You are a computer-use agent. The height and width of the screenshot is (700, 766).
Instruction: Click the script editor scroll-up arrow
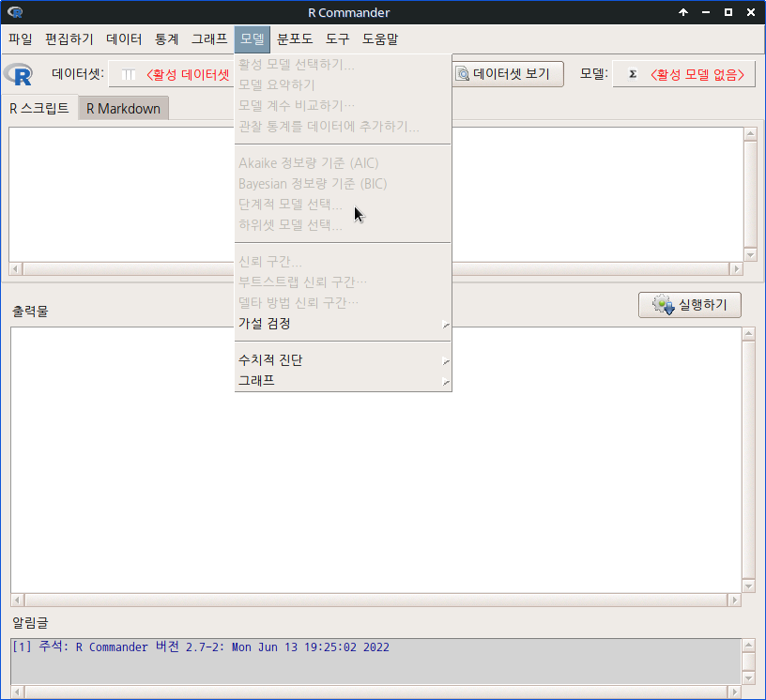750,133
